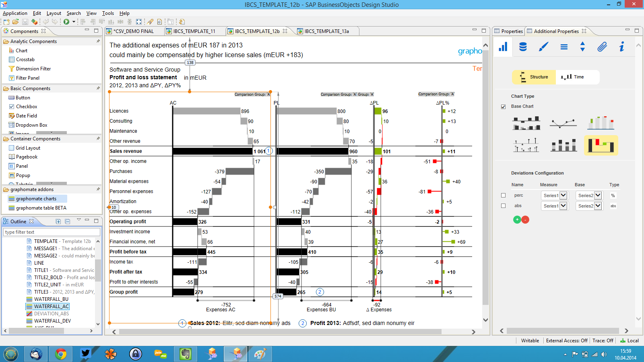Open the three-lines list tab icon
The width and height of the screenshot is (644, 362).
(x=564, y=47)
